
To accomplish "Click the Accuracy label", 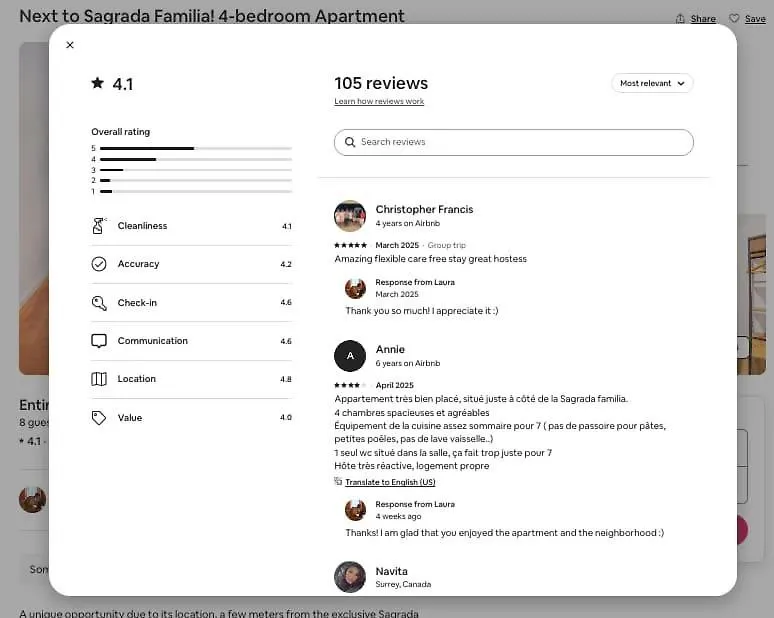I will [138, 264].
